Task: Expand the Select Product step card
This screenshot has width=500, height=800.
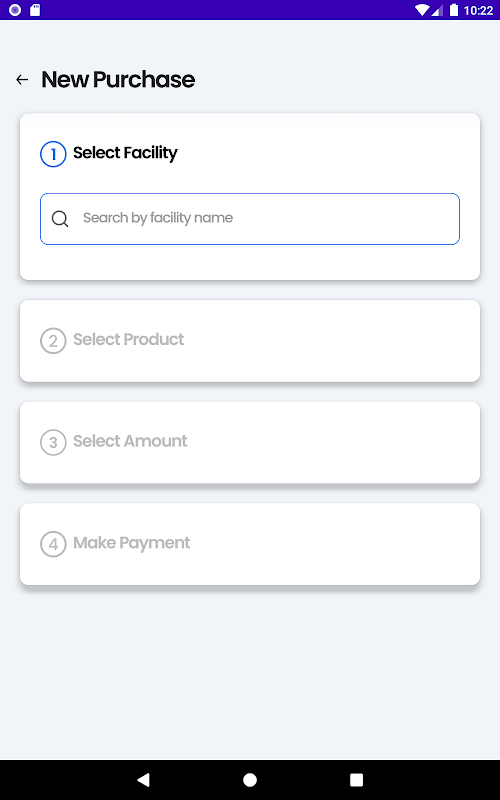Action: click(250, 341)
